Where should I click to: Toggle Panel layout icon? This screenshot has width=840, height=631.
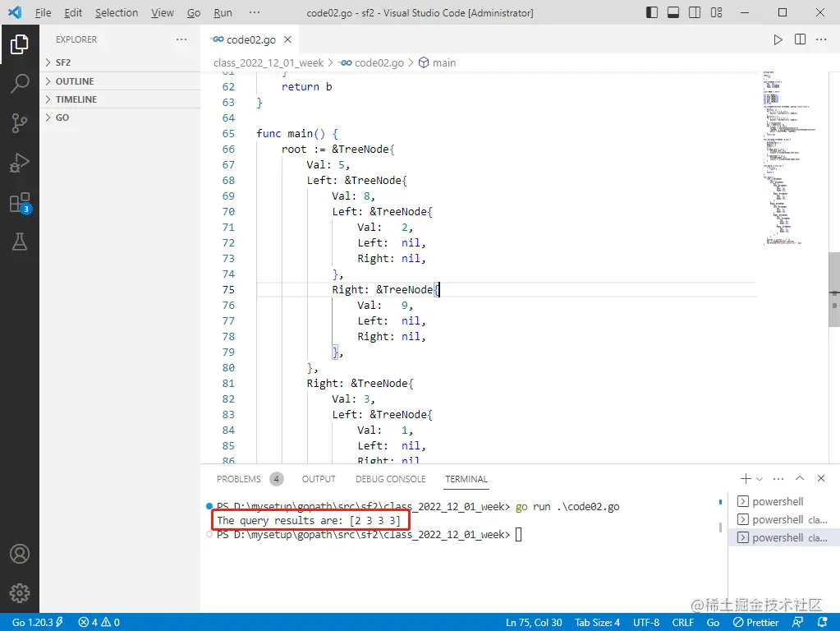673,12
